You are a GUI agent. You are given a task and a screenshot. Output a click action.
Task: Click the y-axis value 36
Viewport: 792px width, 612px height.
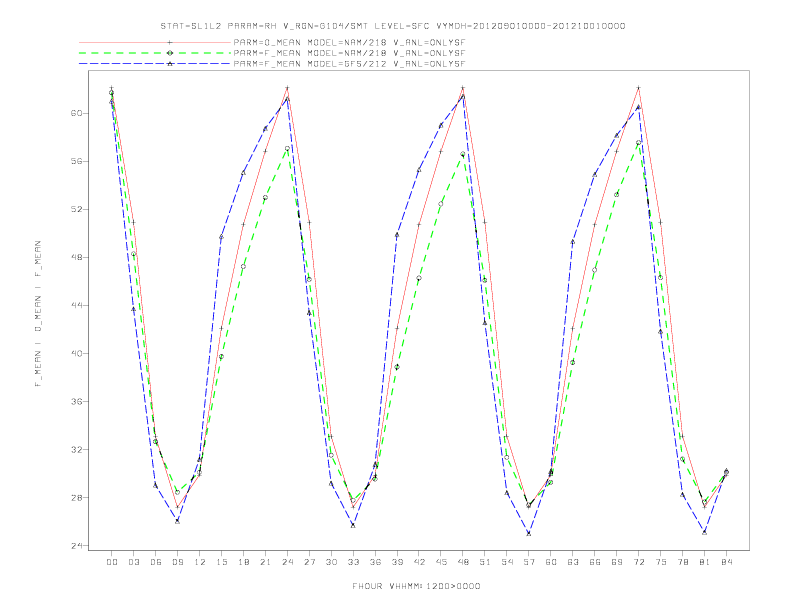click(x=76, y=401)
